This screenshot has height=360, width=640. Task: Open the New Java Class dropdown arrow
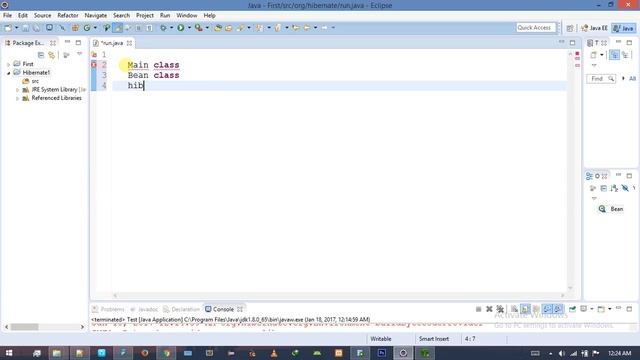[x=95, y=28]
